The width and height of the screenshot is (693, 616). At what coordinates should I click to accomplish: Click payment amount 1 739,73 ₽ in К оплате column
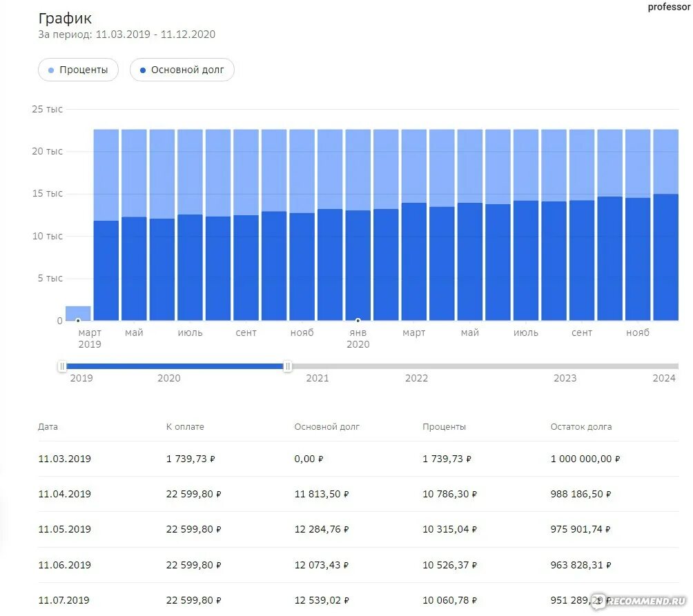(191, 459)
